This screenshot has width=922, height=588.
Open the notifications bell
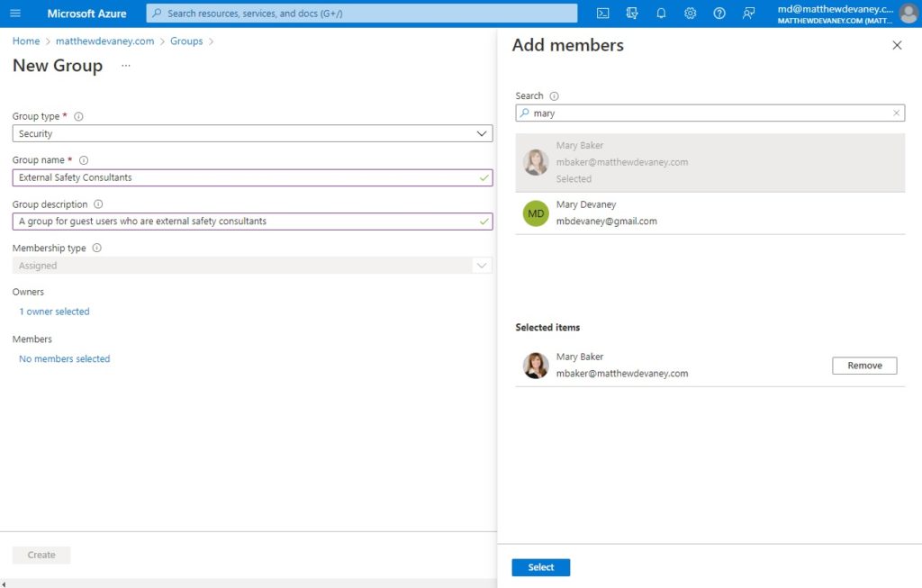click(x=661, y=13)
